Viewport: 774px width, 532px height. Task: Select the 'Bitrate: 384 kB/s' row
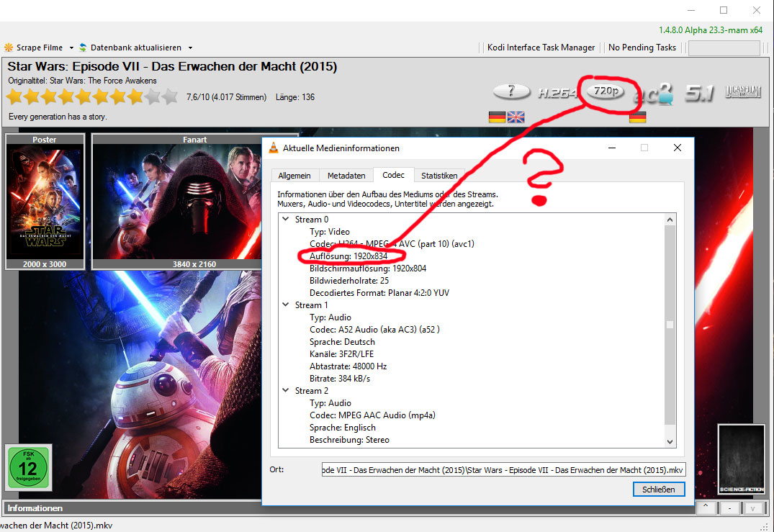[340, 379]
